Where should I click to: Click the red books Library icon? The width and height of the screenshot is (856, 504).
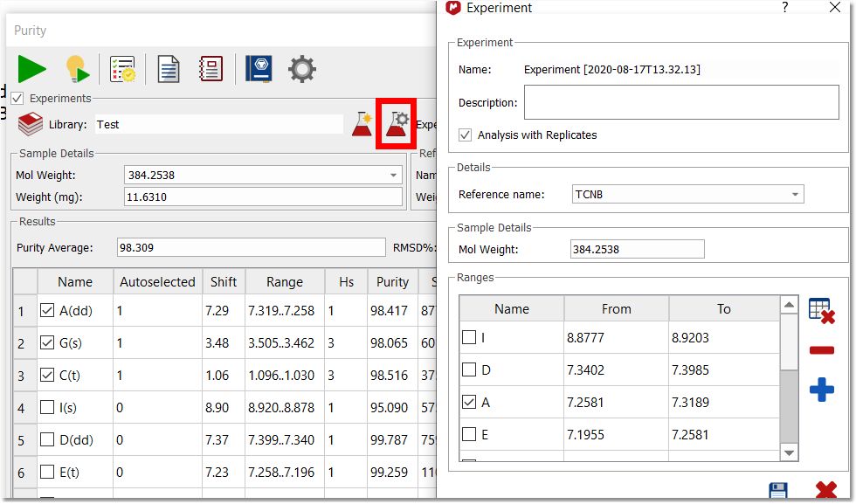[30, 124]
